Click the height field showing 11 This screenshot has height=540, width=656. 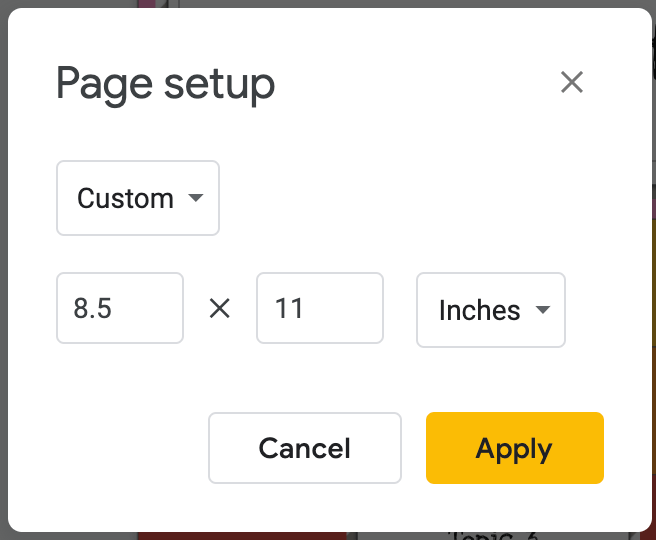click(x=320, y=308)
